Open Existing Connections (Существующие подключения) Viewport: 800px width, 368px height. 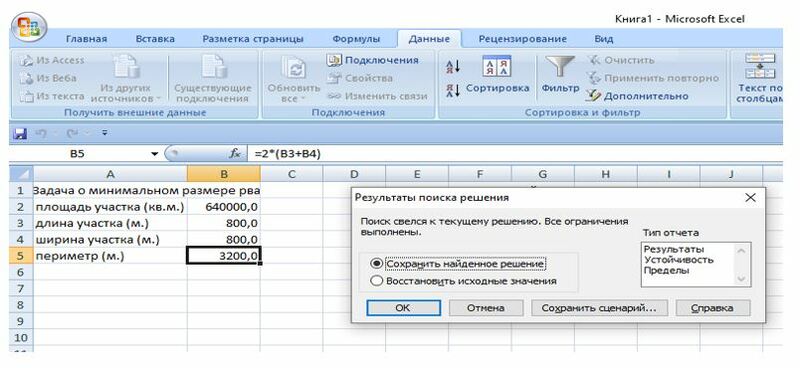pos(213,78)
